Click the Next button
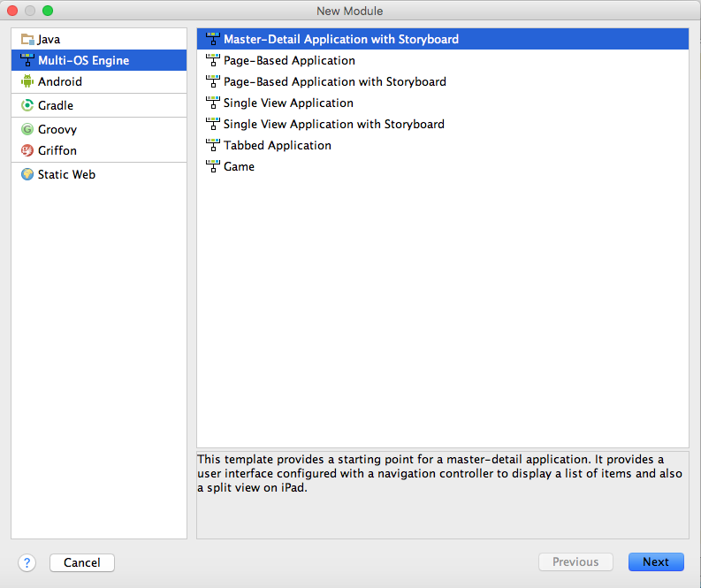 coord(656,562)
